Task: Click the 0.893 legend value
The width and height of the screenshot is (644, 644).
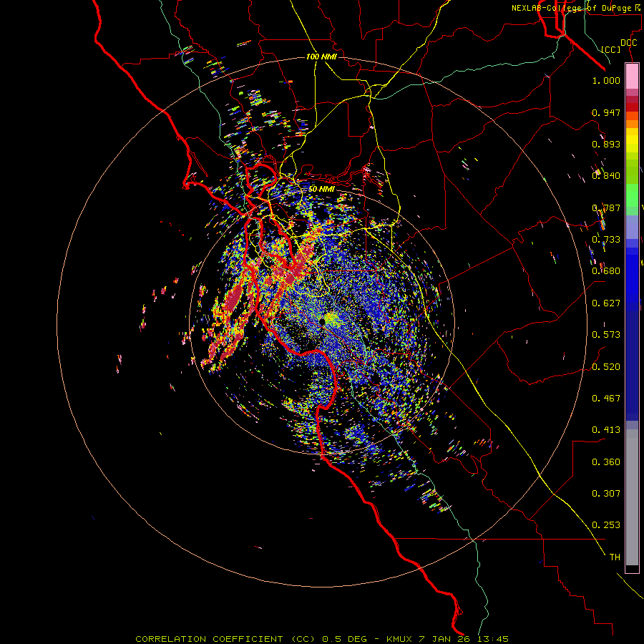Action: point(606,144)
